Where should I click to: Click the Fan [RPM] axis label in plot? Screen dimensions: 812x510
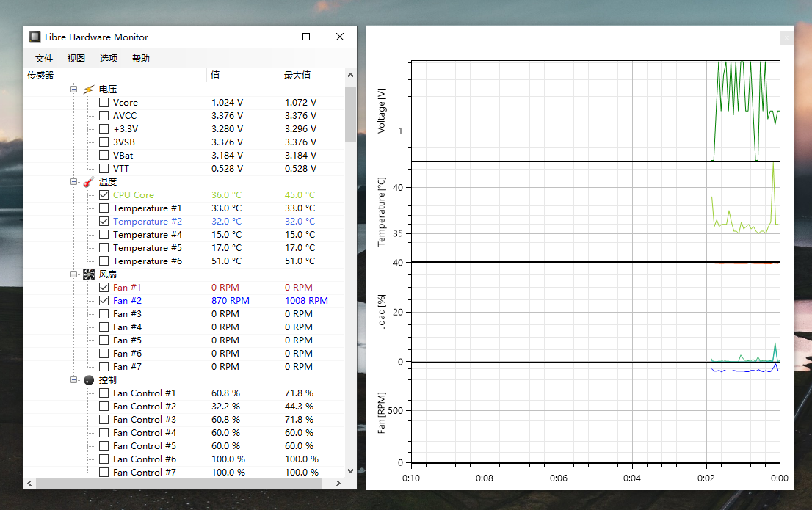(x=382, y=412)
